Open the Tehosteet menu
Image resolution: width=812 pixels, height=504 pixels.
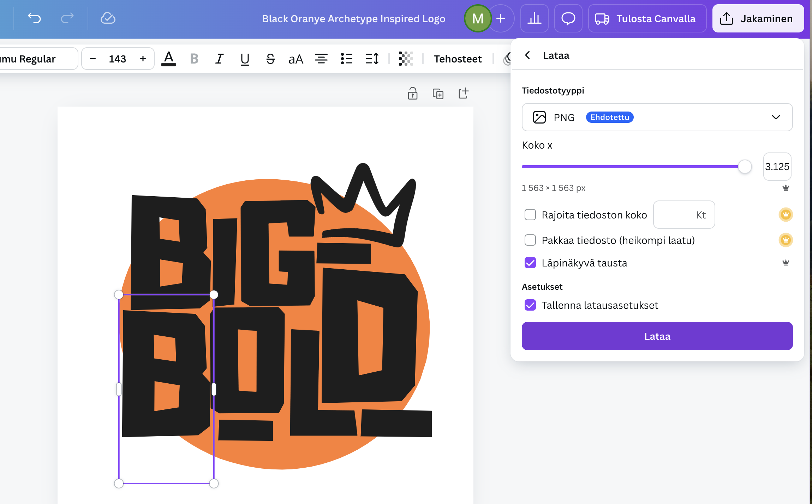[458, 59]
